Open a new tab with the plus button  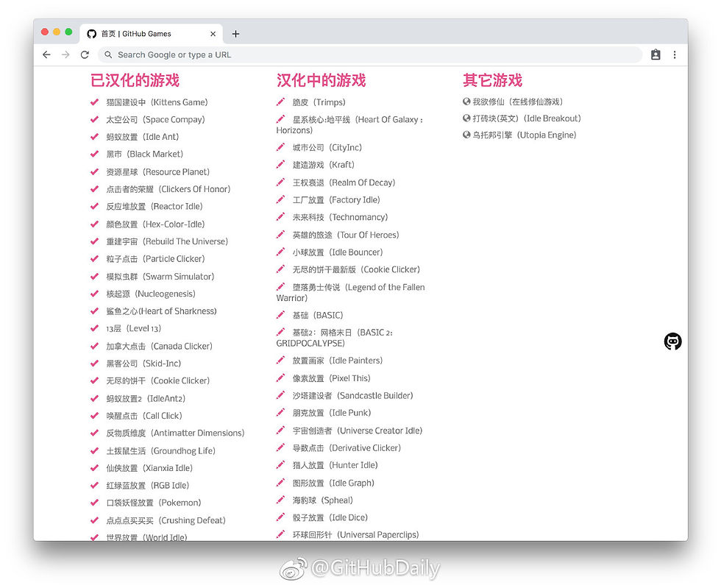tap(235, 34)
